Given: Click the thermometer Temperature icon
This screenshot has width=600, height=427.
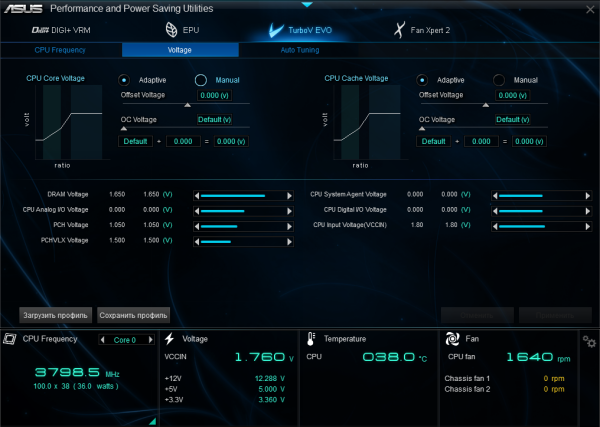Looking at the screenshot, I should tap(312, 339).
